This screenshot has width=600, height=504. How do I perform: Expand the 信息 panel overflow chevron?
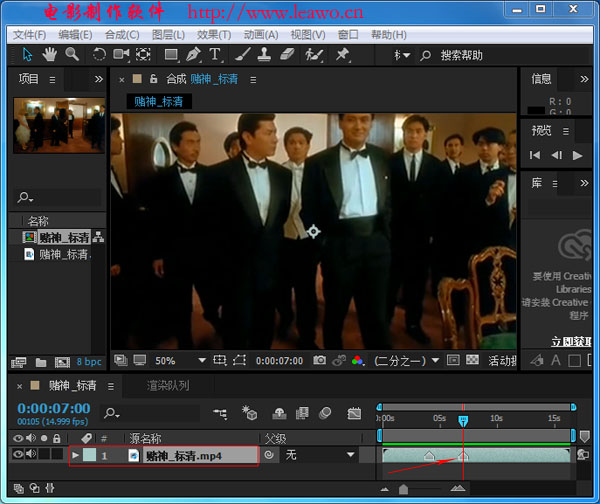point(584,79)
